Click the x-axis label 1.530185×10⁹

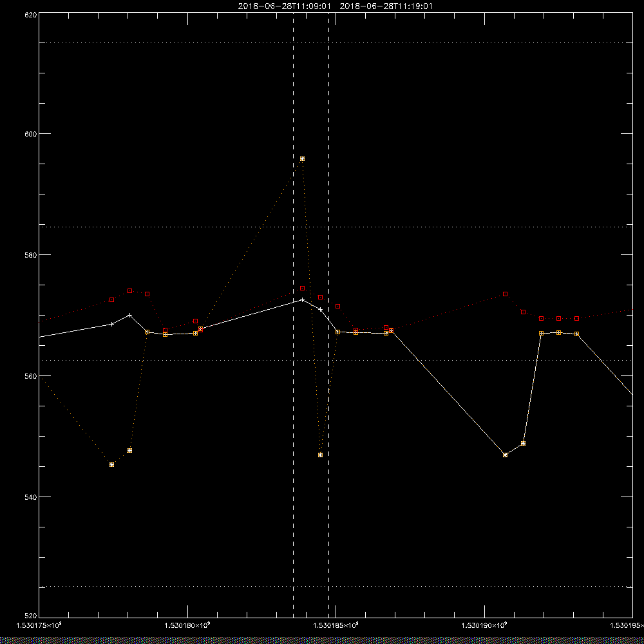click(336, 625)
